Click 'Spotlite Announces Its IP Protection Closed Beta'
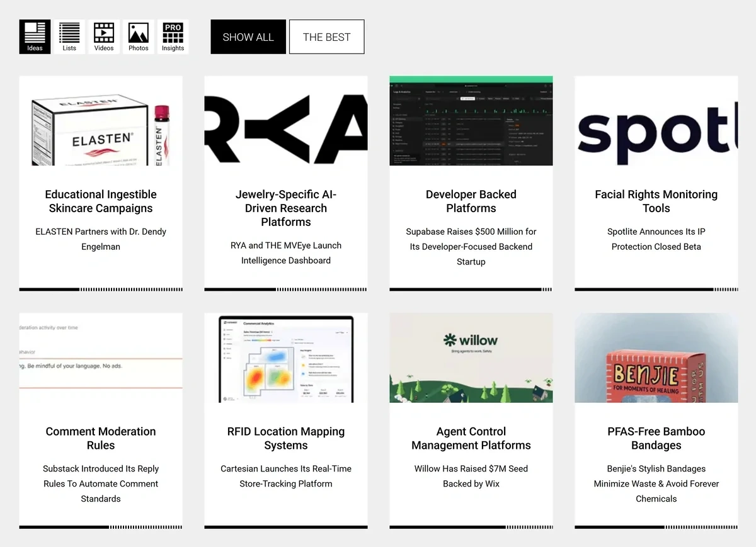 [x=656, y=239]
